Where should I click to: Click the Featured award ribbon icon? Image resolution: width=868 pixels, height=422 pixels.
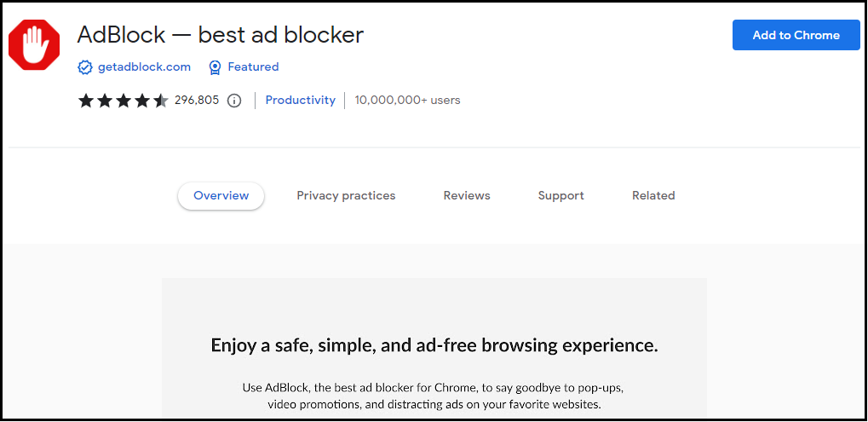pos(215,67)
